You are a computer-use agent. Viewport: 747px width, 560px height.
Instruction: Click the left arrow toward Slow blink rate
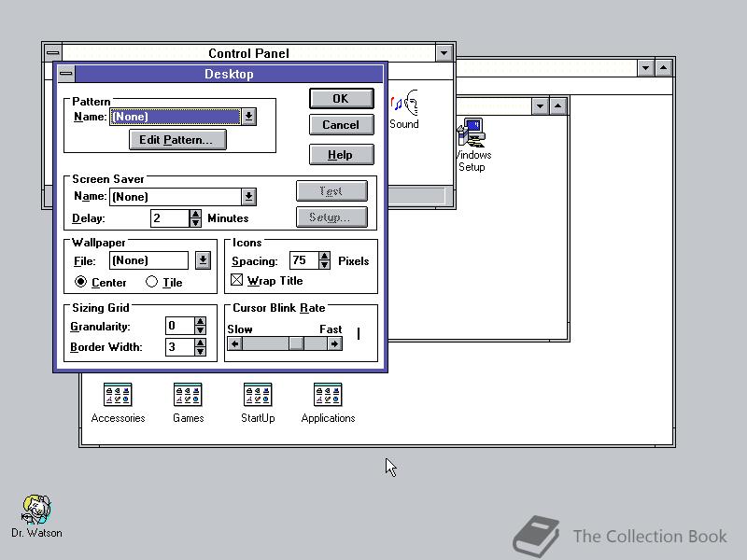pyautogui.click(x=234, y=343)
